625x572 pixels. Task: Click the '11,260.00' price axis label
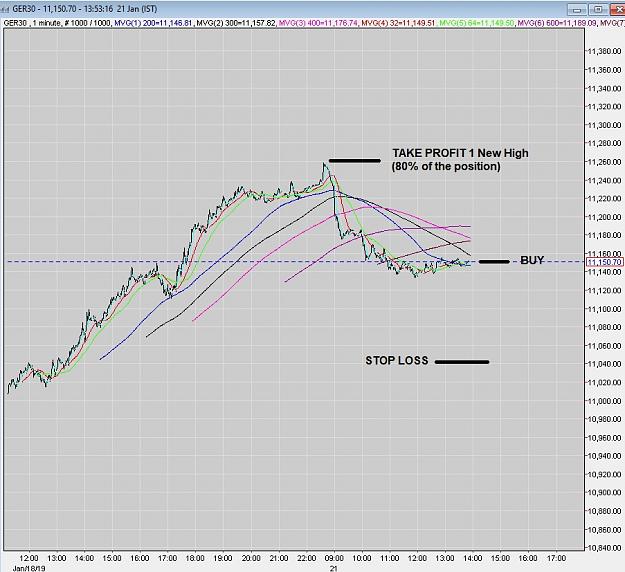click(x=605, y=162)
